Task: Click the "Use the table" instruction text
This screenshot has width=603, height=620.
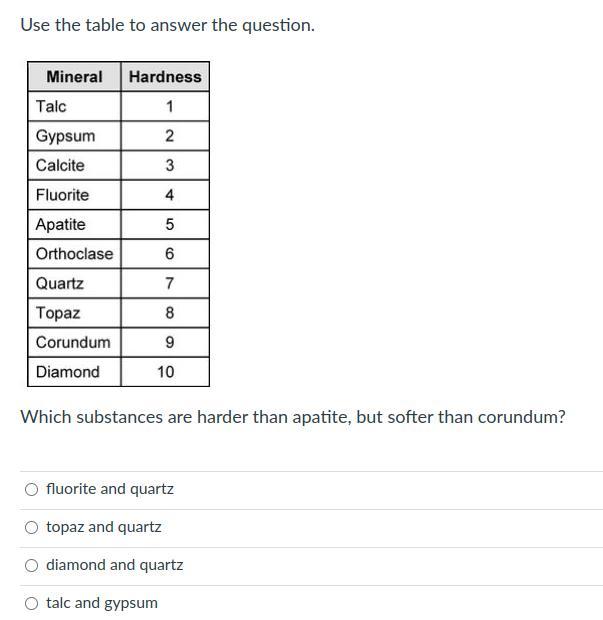Action: 167,25
